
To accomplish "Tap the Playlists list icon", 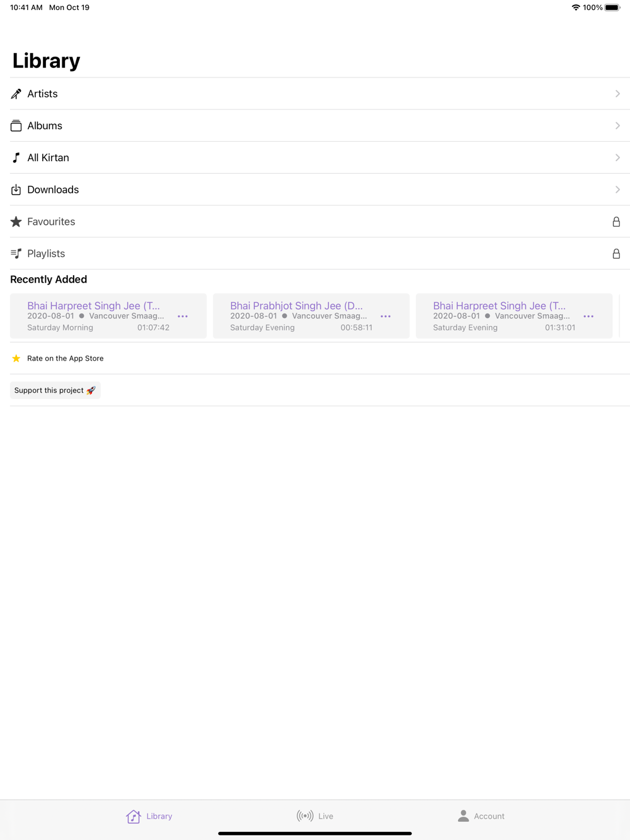I will pos(16,254).
